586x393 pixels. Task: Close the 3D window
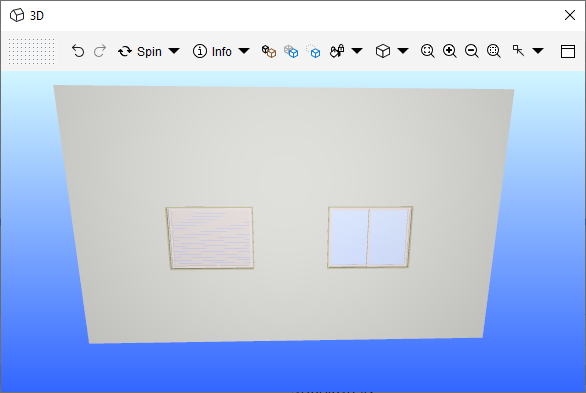(x=570, y=15)
